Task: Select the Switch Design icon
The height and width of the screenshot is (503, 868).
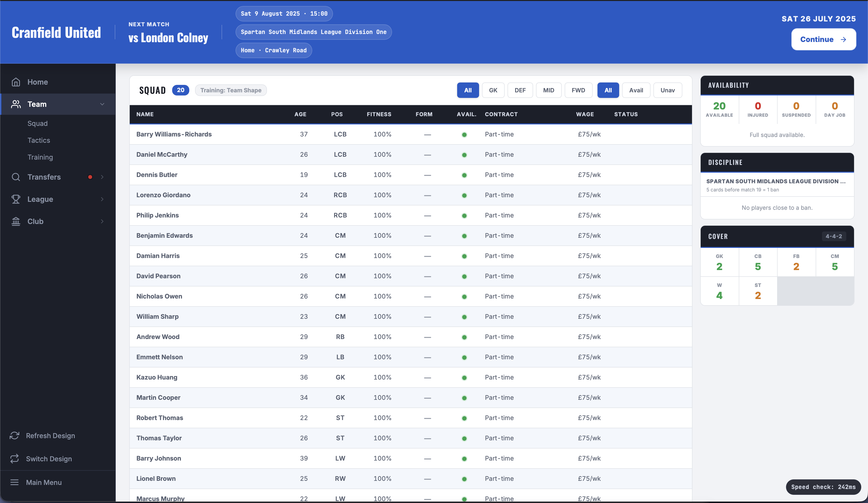Action: [x=14, y=459]
